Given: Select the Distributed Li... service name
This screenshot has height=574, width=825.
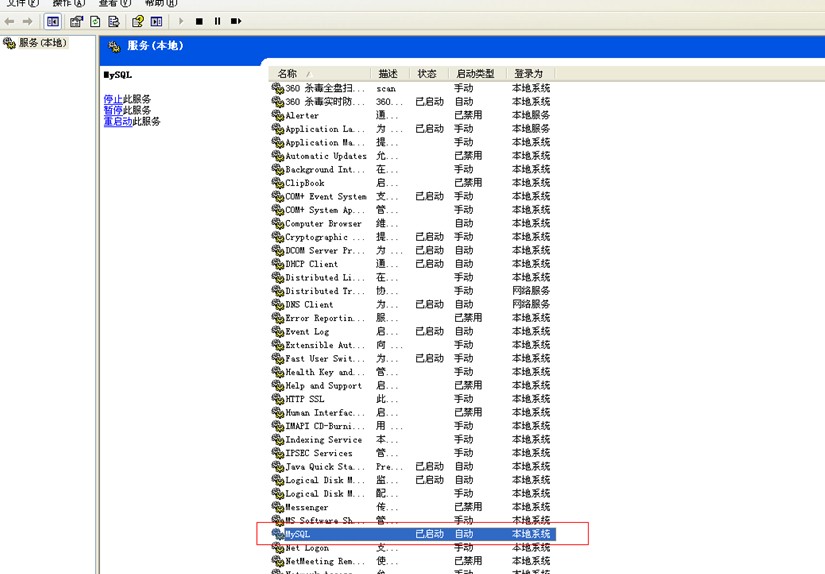Looking at the screenshot, I should pyautogui.click(x=325, y=277).
